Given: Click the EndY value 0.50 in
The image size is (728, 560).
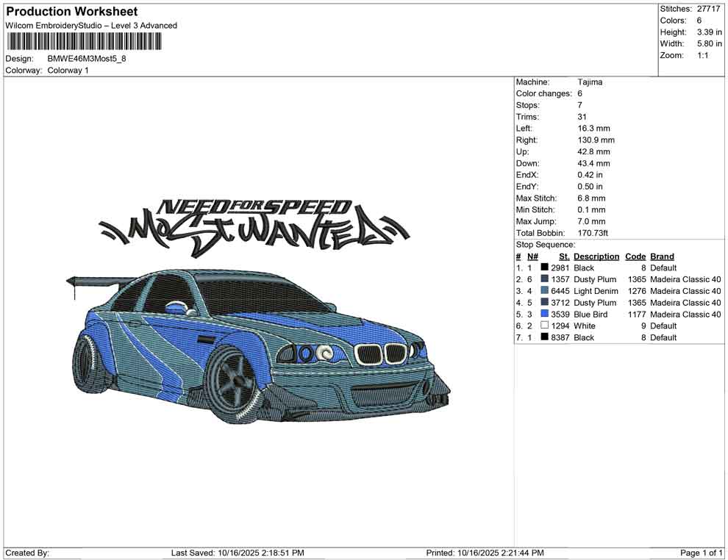Looking at the screenshot, I should click(590, 187).
